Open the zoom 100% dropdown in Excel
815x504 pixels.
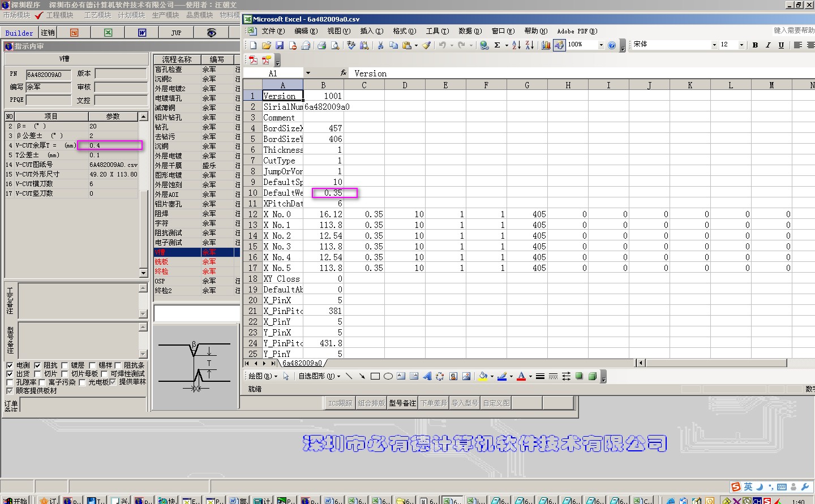pyautogui.click(x=601, y=45)
